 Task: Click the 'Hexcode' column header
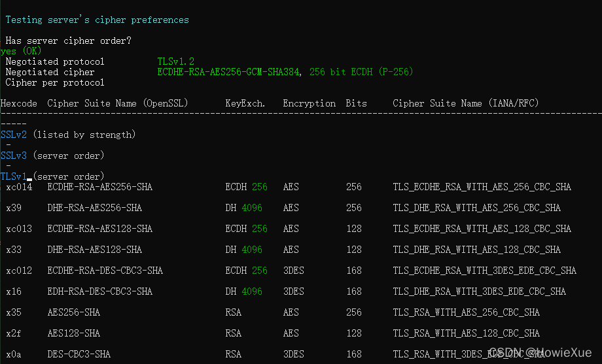(x=19, y=103)
